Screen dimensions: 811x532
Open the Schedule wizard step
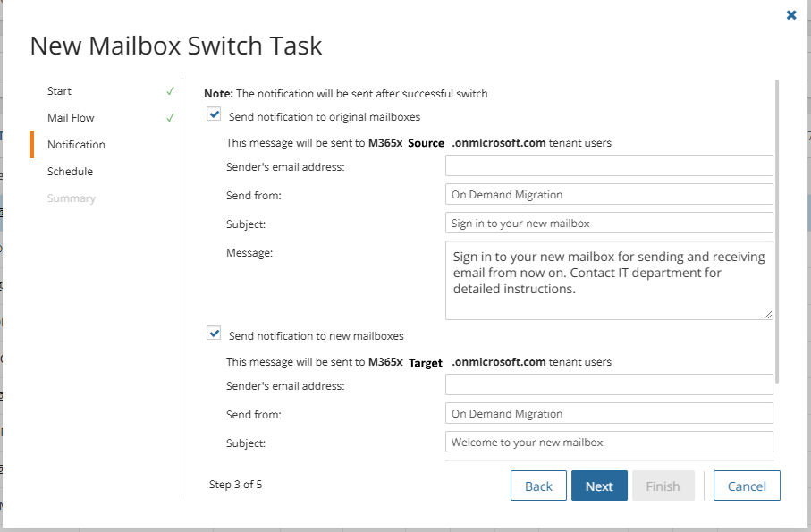[70, 172]
